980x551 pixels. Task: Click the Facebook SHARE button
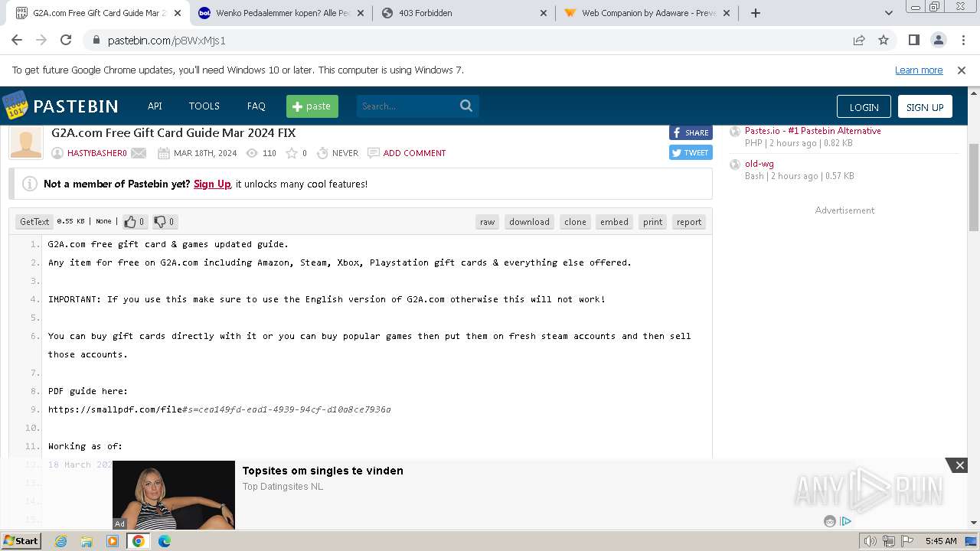(691, 132)
